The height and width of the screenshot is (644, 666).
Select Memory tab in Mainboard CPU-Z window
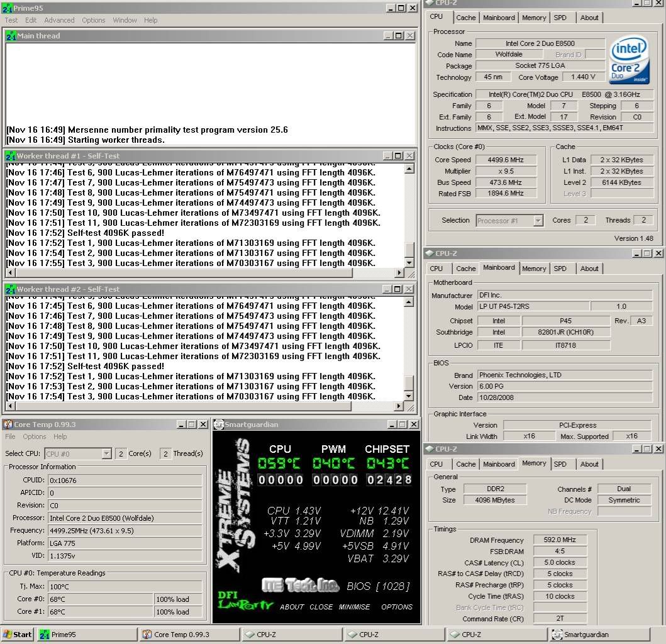(x=534, y=269)
